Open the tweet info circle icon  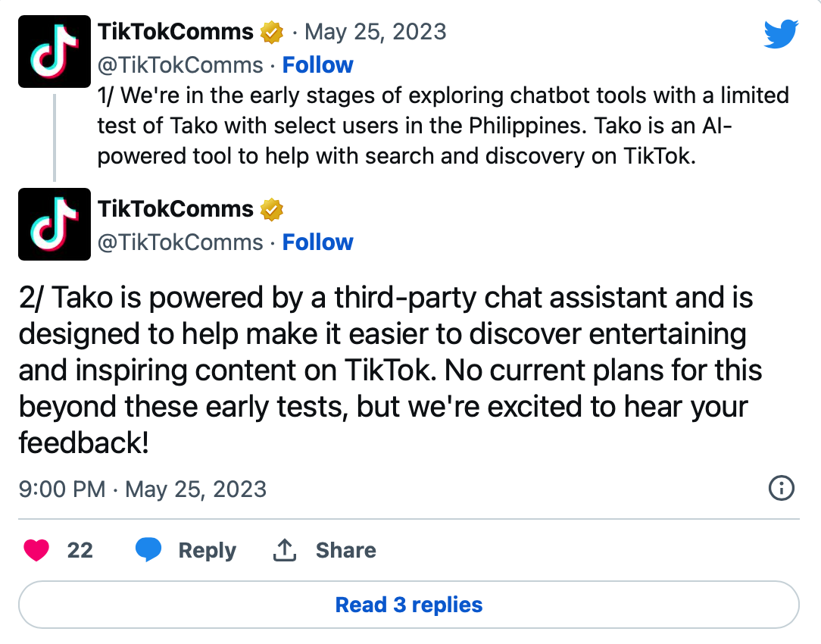[781, 489]
